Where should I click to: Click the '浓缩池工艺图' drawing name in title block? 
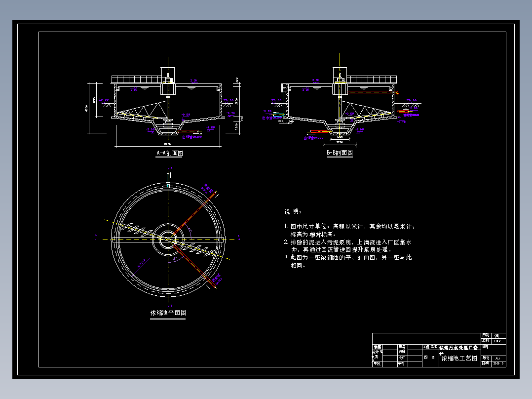[459, 358]
